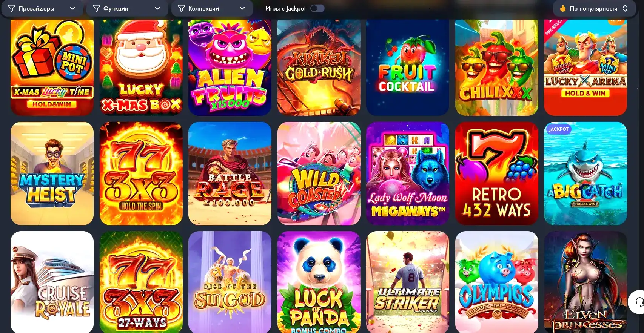Open the Коллекции dropdown
The height and width of the screenshot is (333, 644).
pyautogui.click(x=212, y=8)
